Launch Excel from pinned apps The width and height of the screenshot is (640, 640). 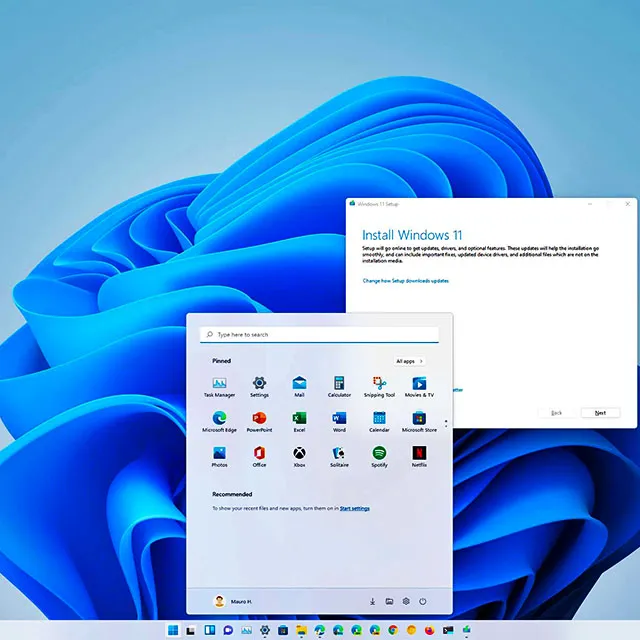click(299, 422)
